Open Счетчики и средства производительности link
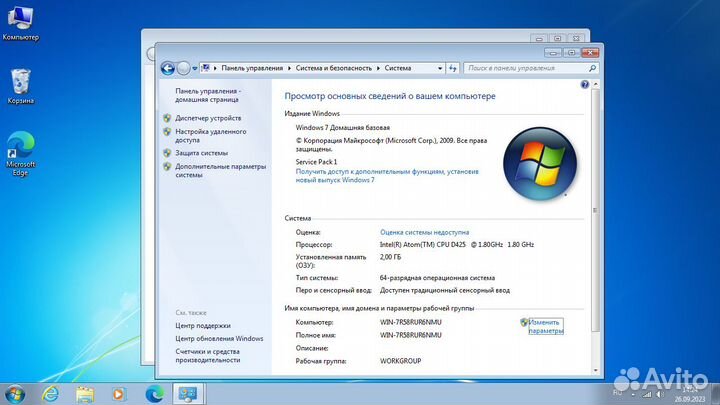 point(208,355)
